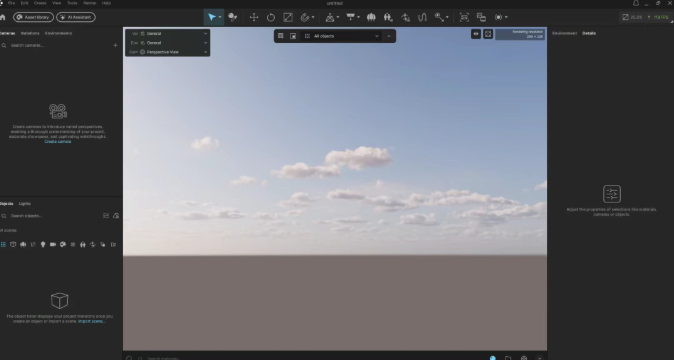Click the record/live link icon

498,17
